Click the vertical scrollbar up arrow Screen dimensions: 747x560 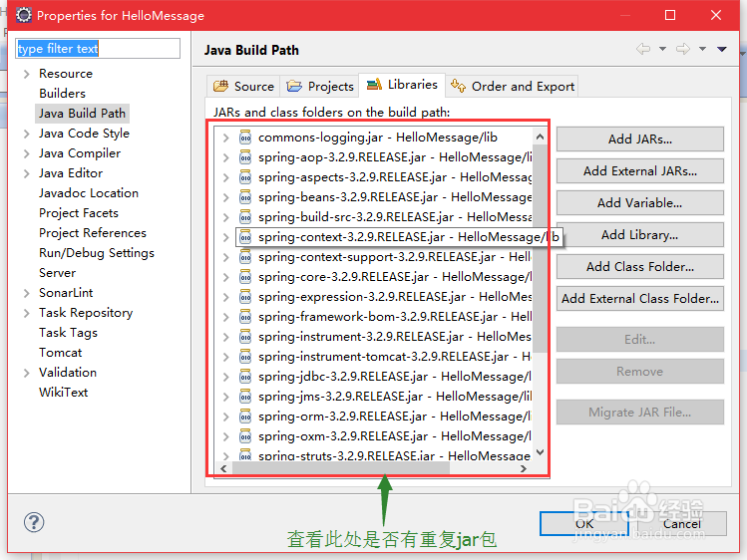(x=540, y=138)
